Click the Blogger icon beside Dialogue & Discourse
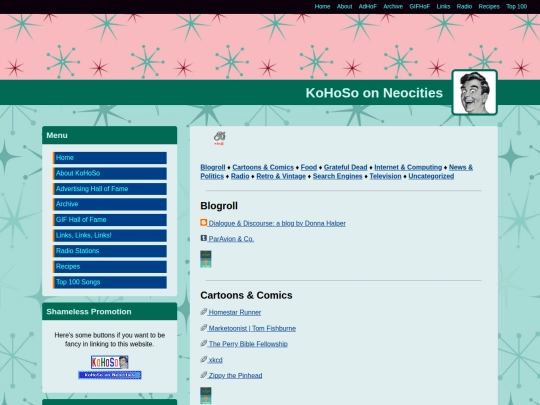 [204, 222]
